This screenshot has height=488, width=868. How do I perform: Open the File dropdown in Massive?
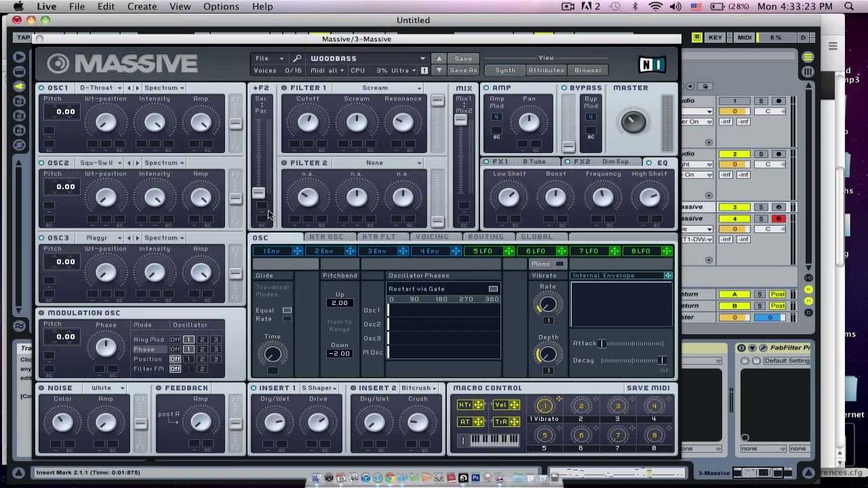268,58
